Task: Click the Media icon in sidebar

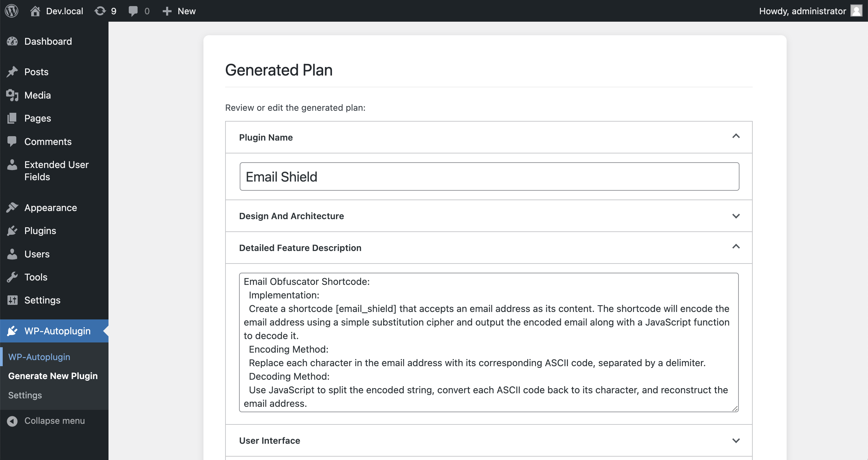Action: (x=12, y=95)
